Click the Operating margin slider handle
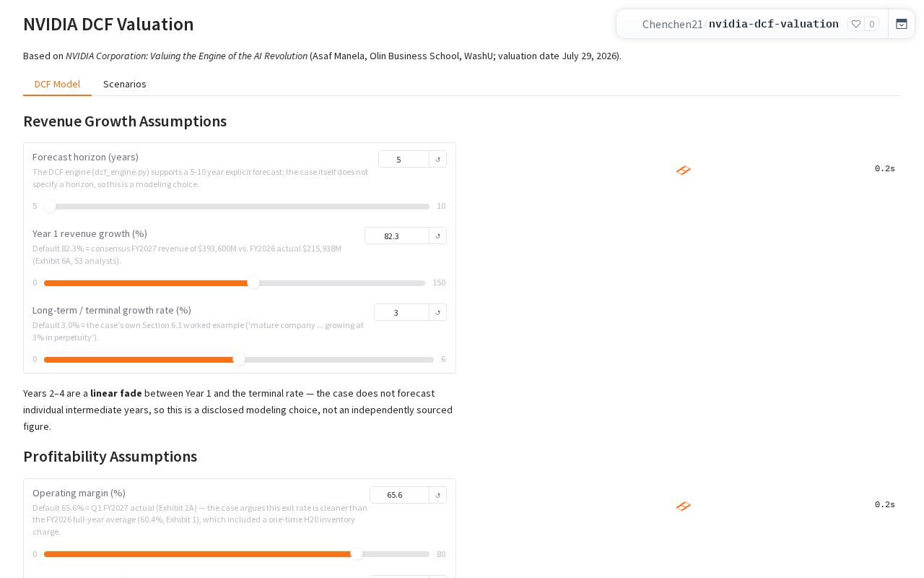The height and width of the screenshot is (578, 924). [357, 554]
